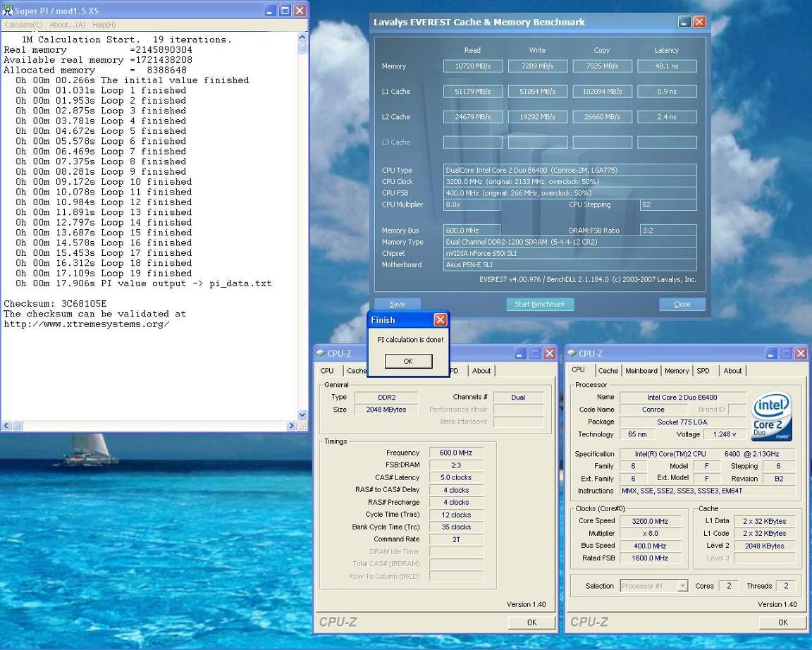The image size is (812, 650).
Task: Click the Start Benchmark button
Action: point(540,304)
